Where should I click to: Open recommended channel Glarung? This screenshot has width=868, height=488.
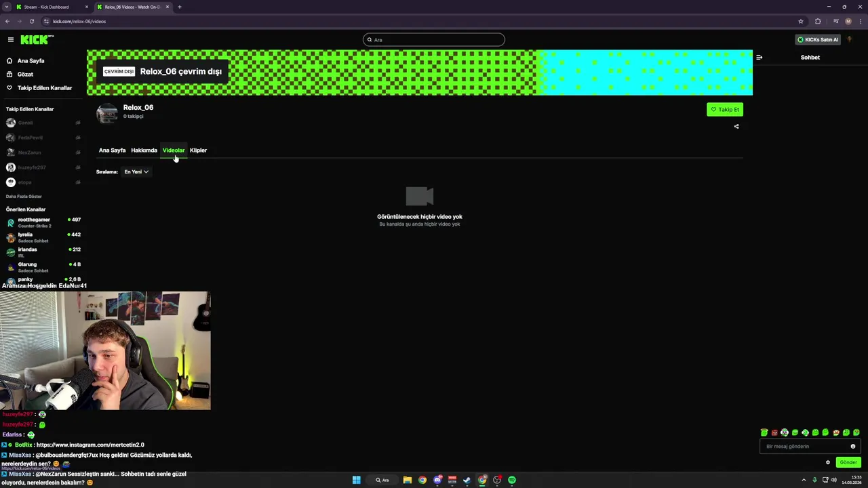43,267
